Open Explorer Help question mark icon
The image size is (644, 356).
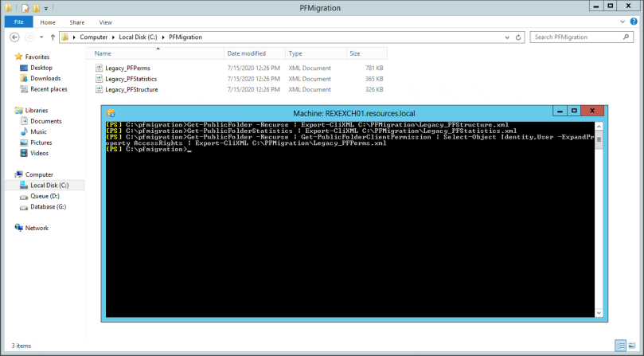point(634,22)
